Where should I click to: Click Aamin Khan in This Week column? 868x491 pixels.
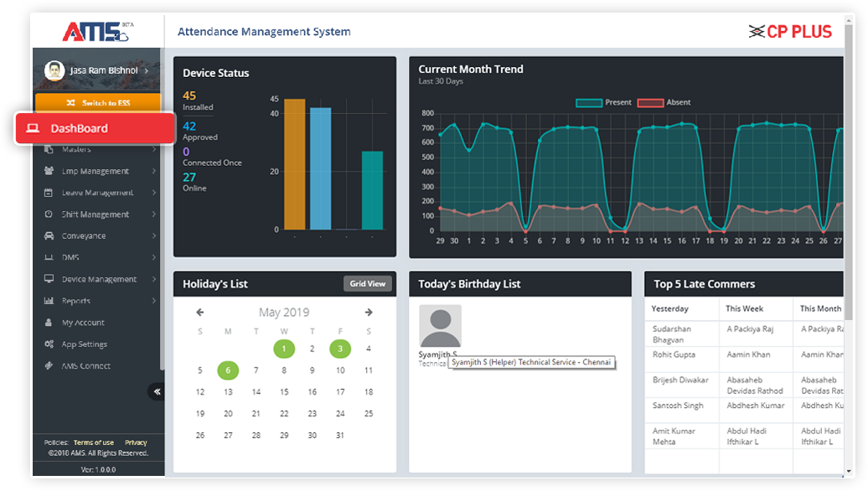[x=748, y=354]
